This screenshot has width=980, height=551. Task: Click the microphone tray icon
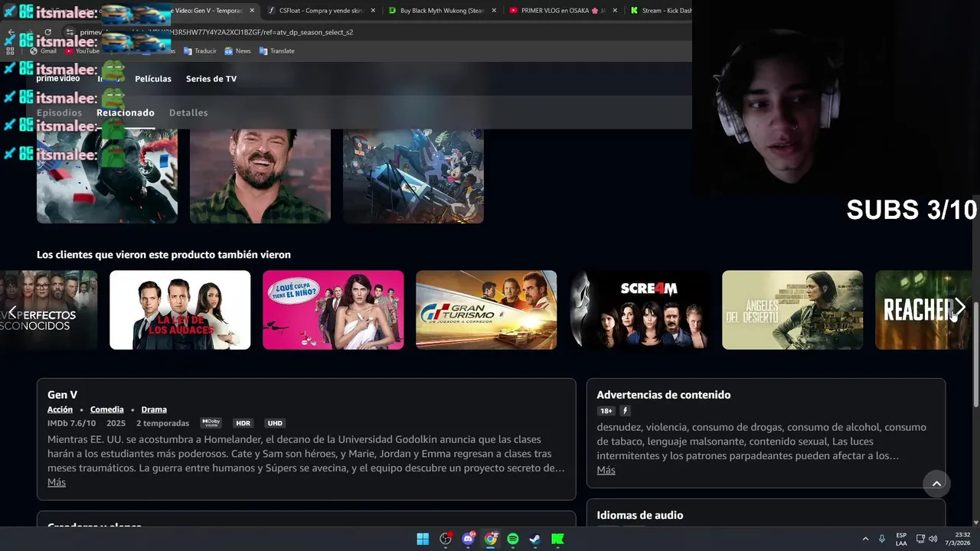(x=882, y=539)
